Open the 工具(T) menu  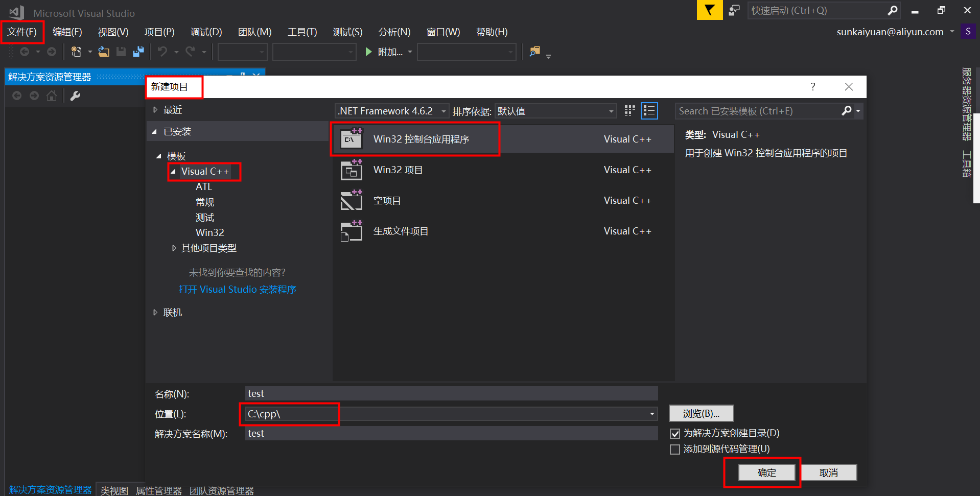tap(302, 32)
